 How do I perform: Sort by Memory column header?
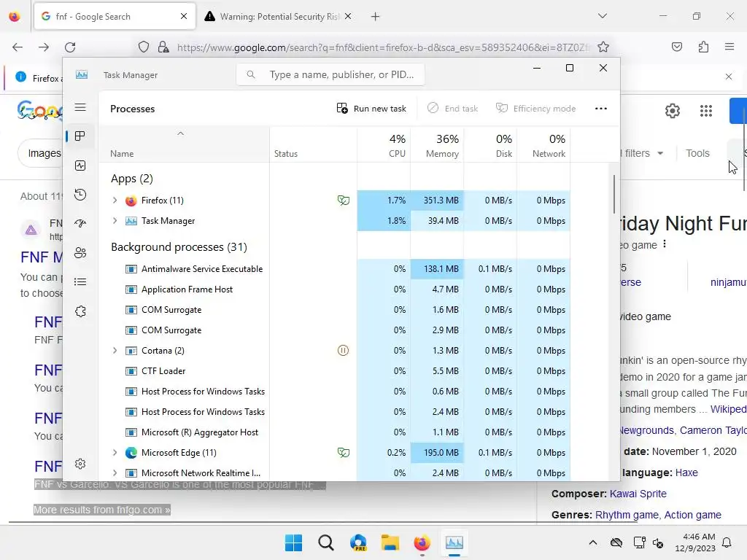point(438,145)
